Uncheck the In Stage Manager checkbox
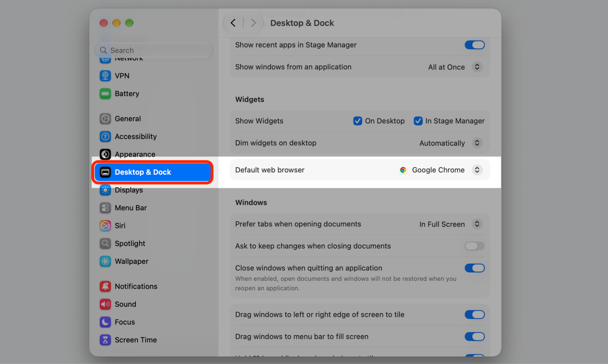Viewport: 608px width, 364px height. tap(418, 121)
